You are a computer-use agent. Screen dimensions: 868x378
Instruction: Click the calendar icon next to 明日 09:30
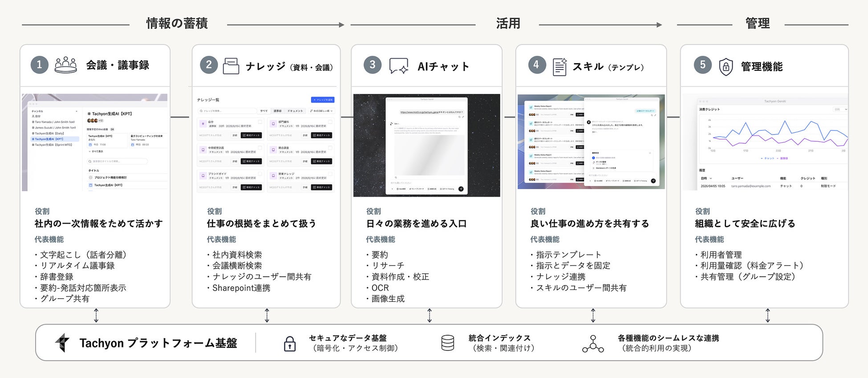[132, 145]
